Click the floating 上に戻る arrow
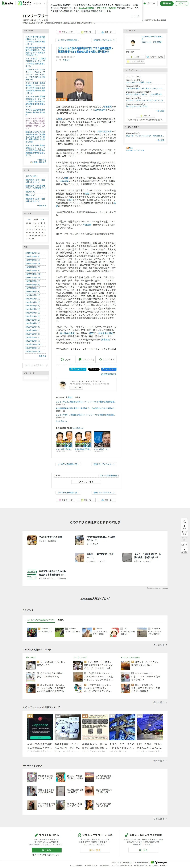This screenshot has height=868, width=190. click(x=184, y=550)
